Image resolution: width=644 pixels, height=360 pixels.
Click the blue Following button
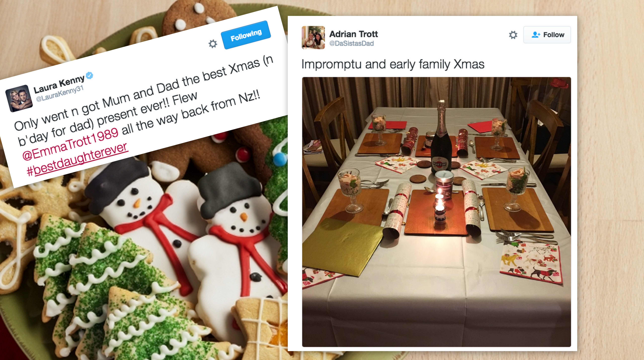[x=246, y=35]
